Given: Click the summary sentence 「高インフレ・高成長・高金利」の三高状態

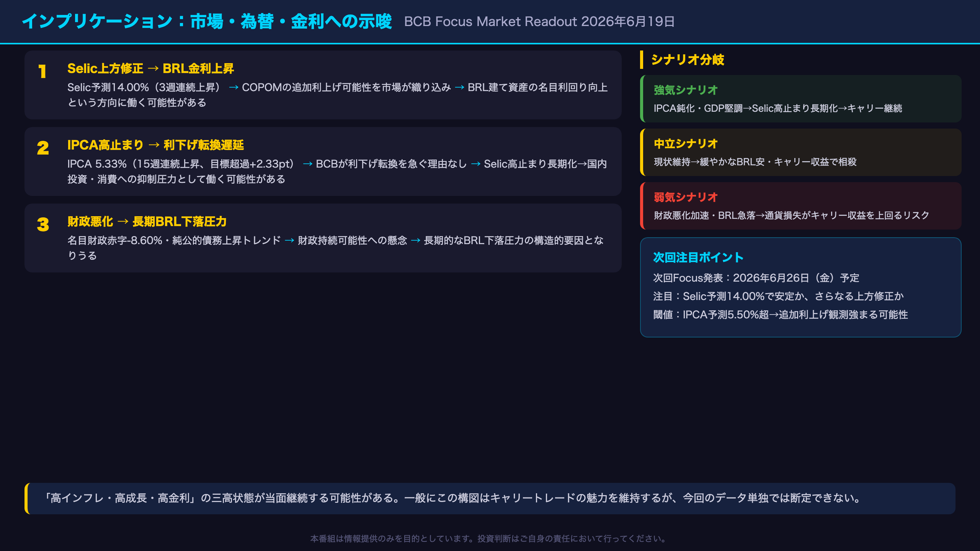Looking at the screenshot, I should tap(452, 498).
